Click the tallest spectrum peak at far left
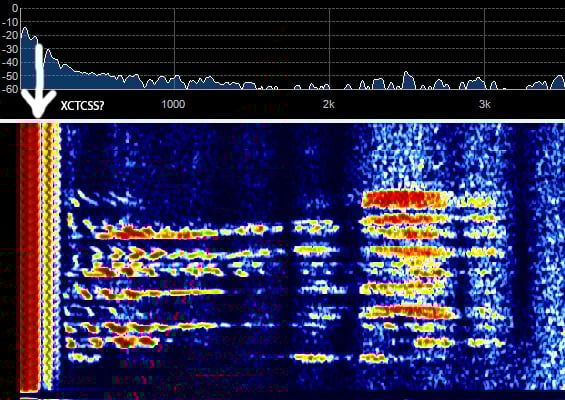Image resolution: width=565 pixels, height=400 pixels. 25,29
